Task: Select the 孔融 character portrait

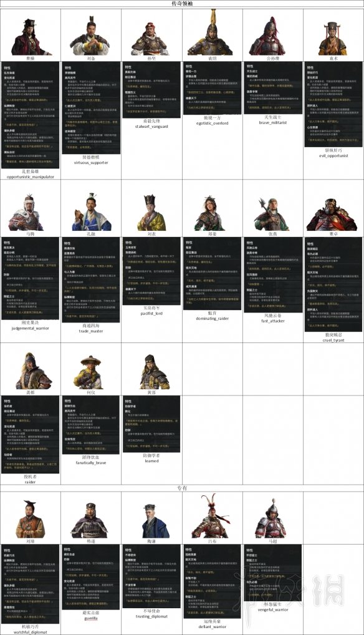Action: (x=90, y=212)
